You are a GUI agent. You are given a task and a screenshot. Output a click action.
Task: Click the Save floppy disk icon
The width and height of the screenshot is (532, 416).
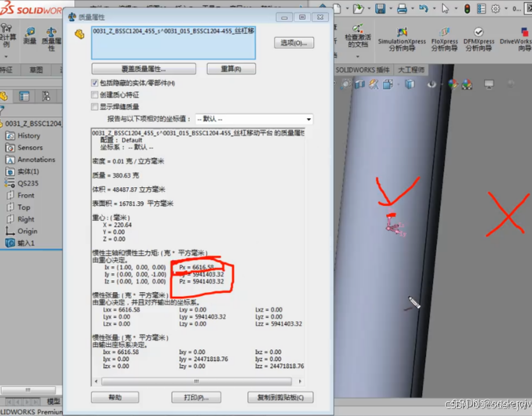pos(380,8)
